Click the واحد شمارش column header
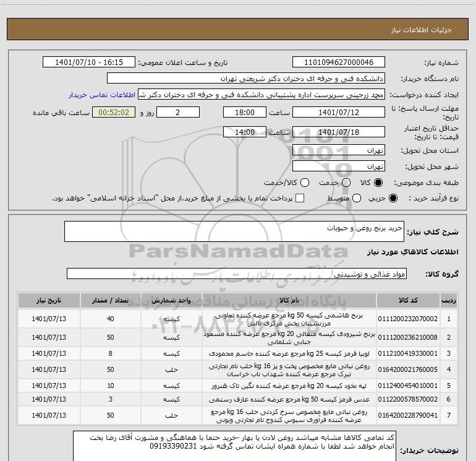The height and width of the screenshot is (461, 476). coord(171,300)
